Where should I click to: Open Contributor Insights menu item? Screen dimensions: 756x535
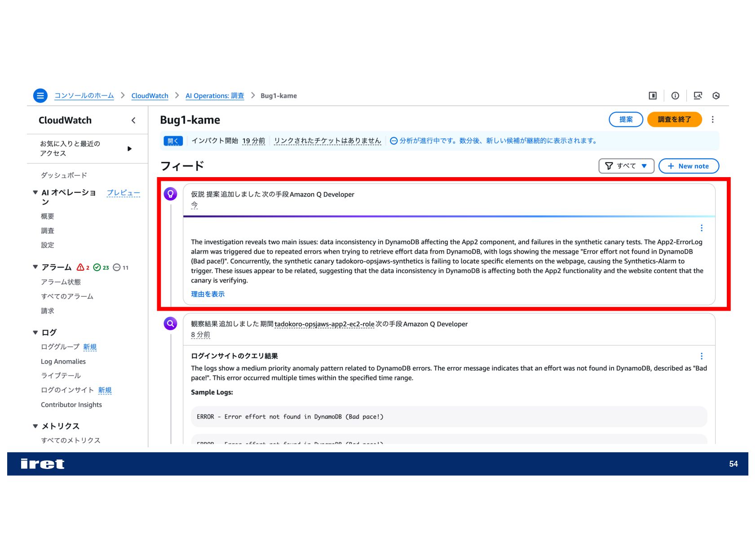coord(71,405)
